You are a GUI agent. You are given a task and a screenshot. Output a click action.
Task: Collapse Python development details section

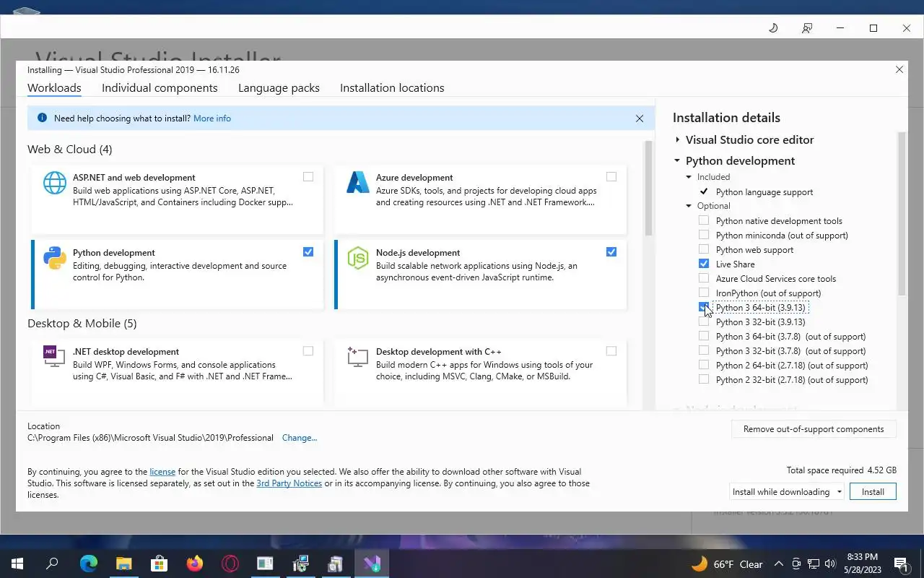point(677,160)
